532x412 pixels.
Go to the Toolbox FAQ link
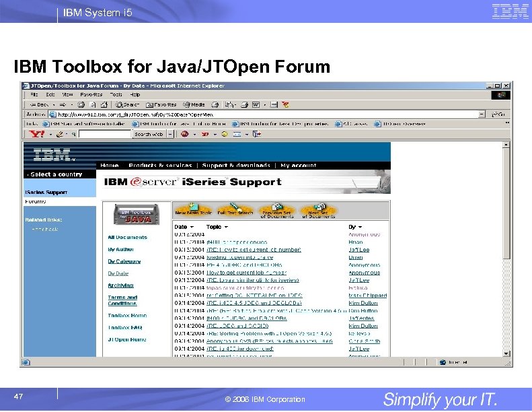click(125, 327)
